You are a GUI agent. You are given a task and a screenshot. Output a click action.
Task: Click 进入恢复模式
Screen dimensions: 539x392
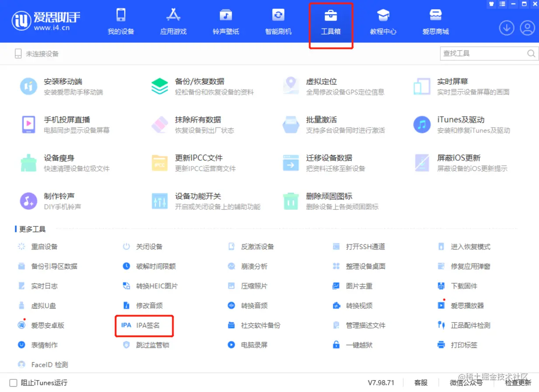[x=464, y=246]
